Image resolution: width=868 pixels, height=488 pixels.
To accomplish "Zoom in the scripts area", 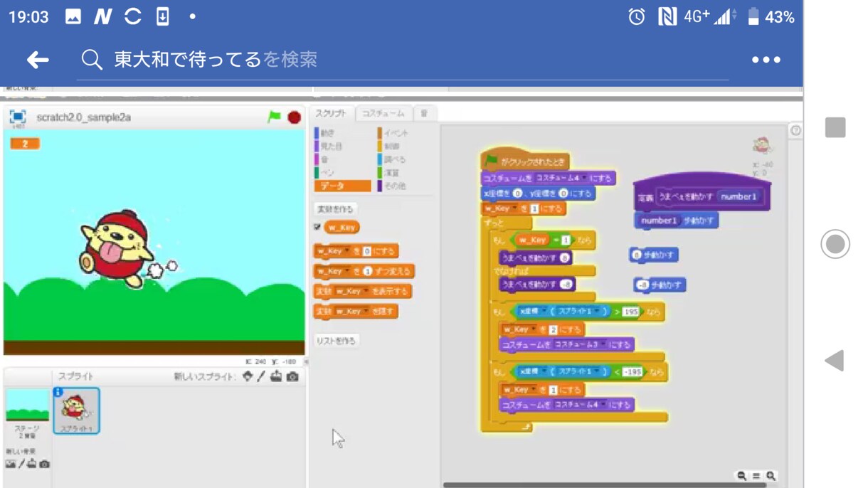I will point(771,476).
